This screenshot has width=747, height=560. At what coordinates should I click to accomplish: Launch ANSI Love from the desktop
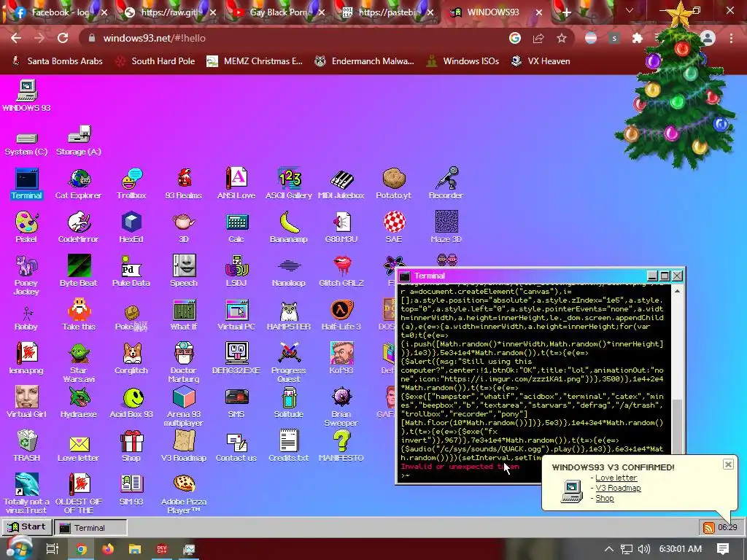pos(236,183)
